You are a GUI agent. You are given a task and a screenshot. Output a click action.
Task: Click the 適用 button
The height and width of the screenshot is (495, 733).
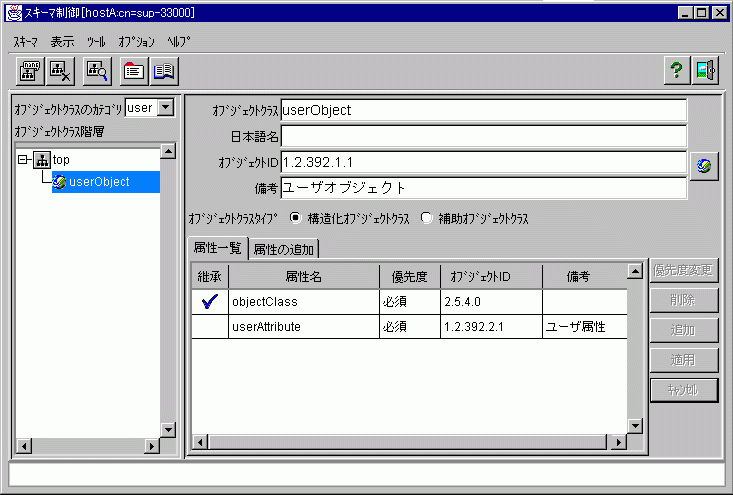point(683,360)
